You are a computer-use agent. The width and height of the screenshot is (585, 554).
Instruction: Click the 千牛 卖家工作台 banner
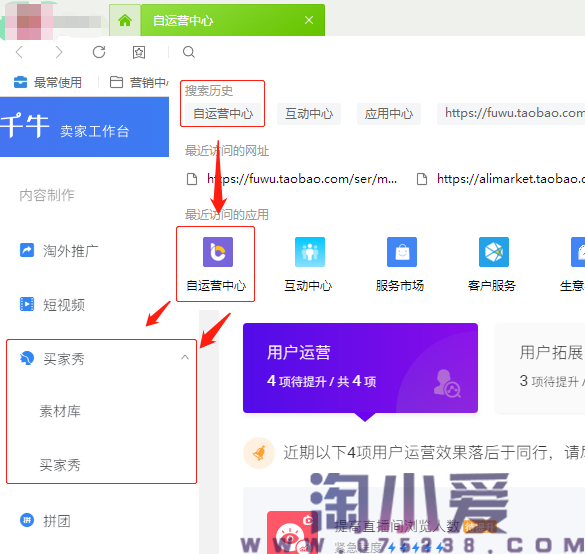click(x=84, y=127)
